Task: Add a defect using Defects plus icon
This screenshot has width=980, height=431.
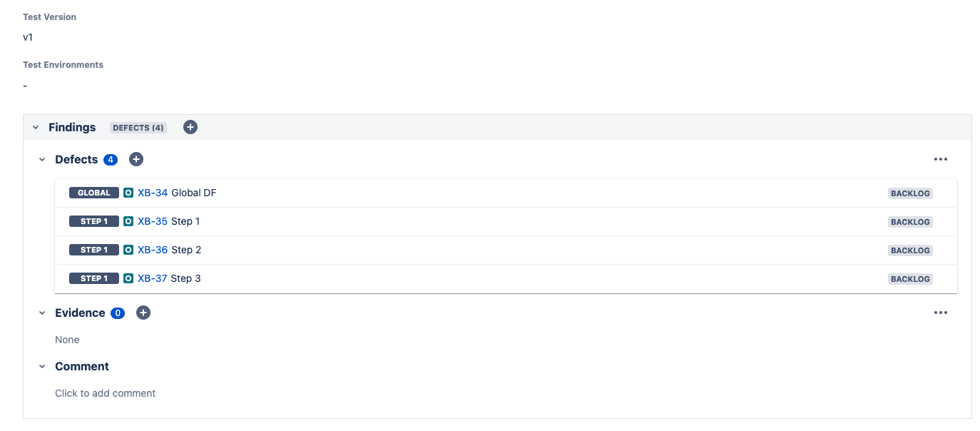Action: (136, 159)
